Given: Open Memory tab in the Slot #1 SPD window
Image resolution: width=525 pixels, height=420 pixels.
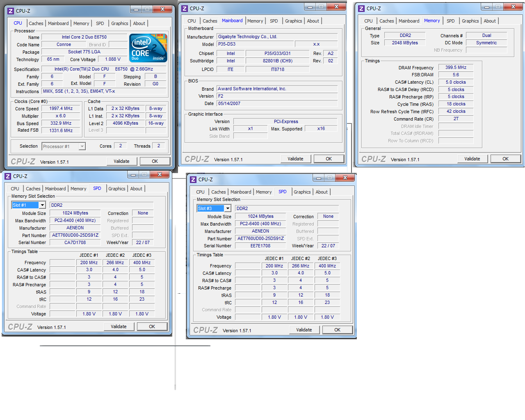Looking at the screenshot, I should (x=78, y=189).
